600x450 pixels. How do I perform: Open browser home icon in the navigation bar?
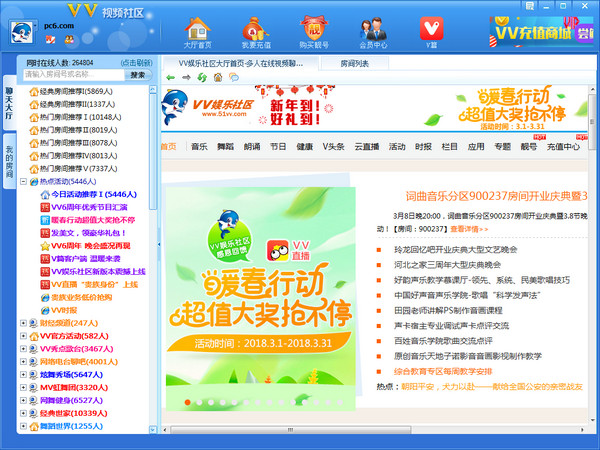tap(218, 77)
